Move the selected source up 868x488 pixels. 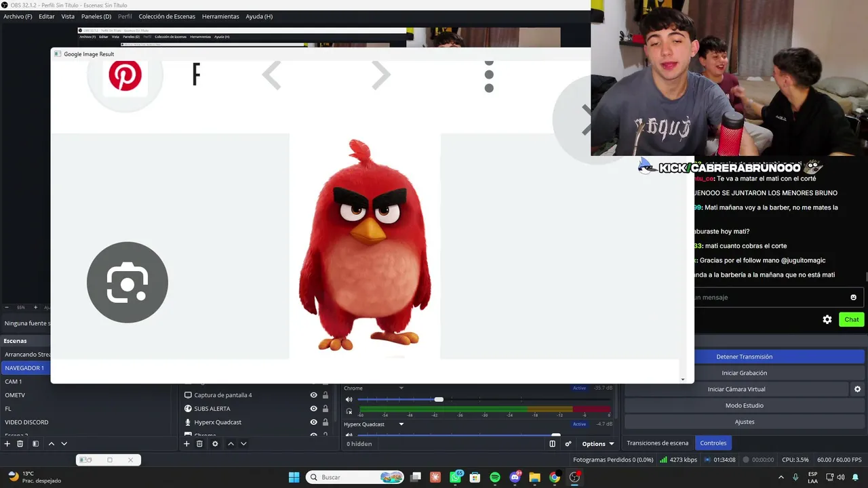pyautogui.click(x=231, y=444)
